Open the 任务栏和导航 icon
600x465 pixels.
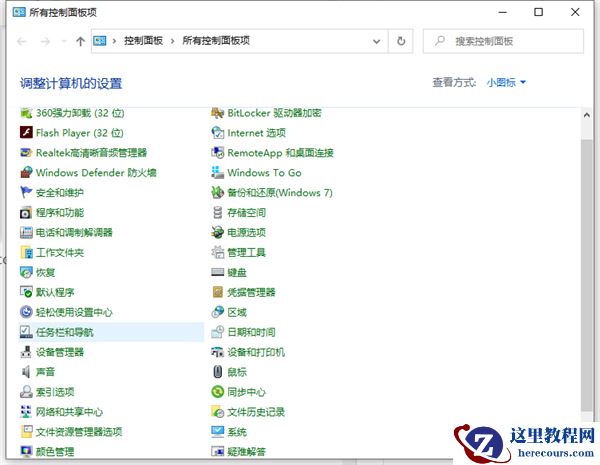[x=26, y=332]
